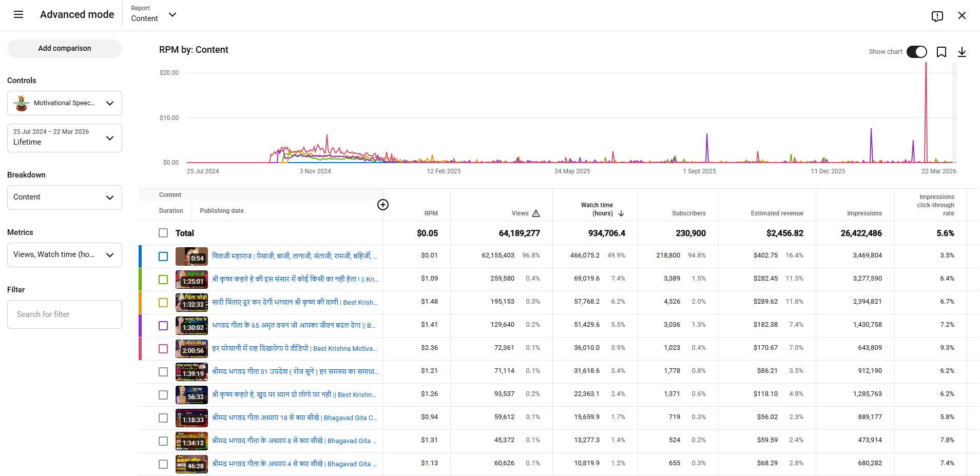Toggle the Show chart switch off

(x=916, y=52)
